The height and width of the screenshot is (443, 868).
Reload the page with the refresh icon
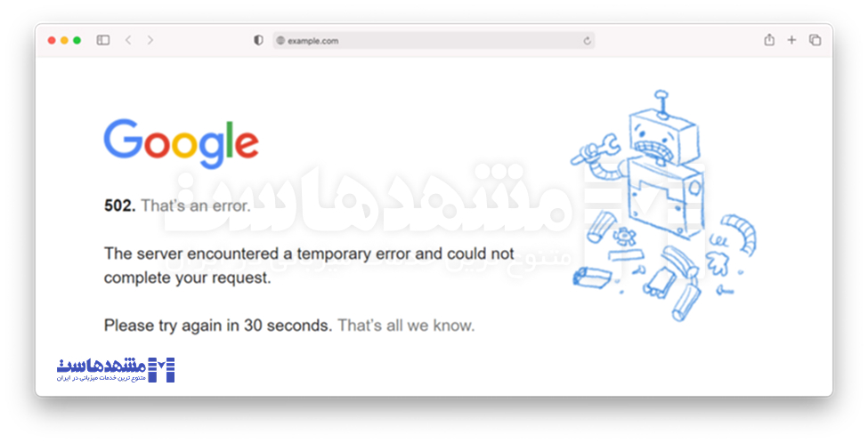tap(587, 40)
